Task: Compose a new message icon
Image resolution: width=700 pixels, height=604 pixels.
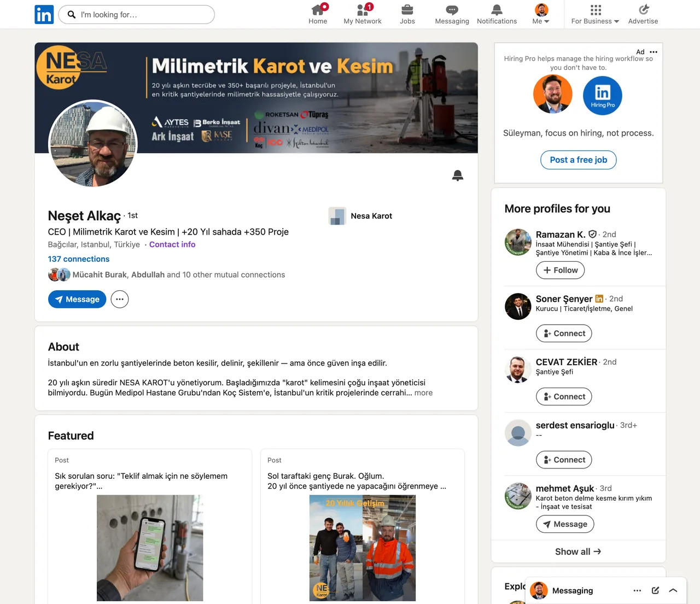Action: (x=655, y=590)
